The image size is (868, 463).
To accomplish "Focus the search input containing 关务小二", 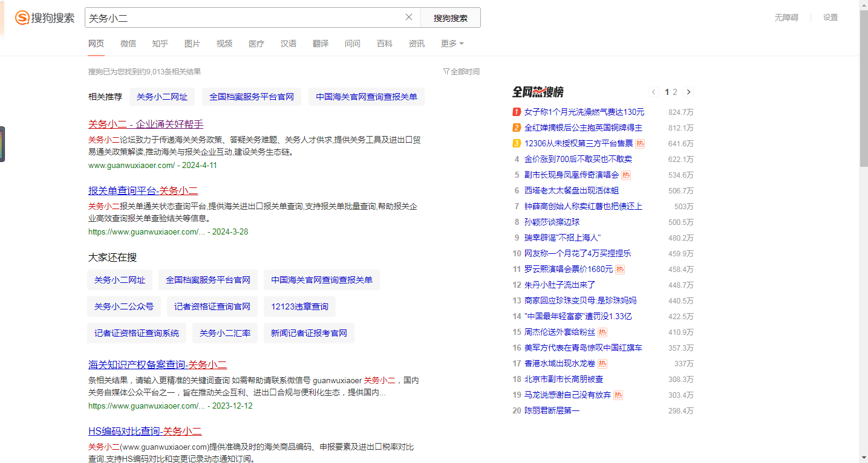I will 245,18.
